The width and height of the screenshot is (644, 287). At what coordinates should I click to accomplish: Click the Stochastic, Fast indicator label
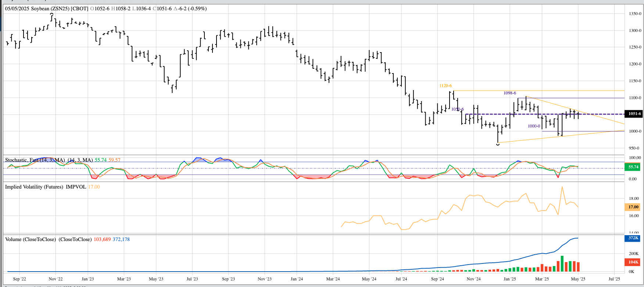pyautogui.click(x=35, y=160)
